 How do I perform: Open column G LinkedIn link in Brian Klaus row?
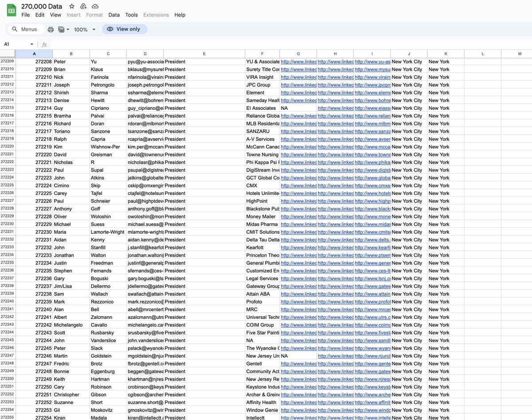click(x=298, y=70)
